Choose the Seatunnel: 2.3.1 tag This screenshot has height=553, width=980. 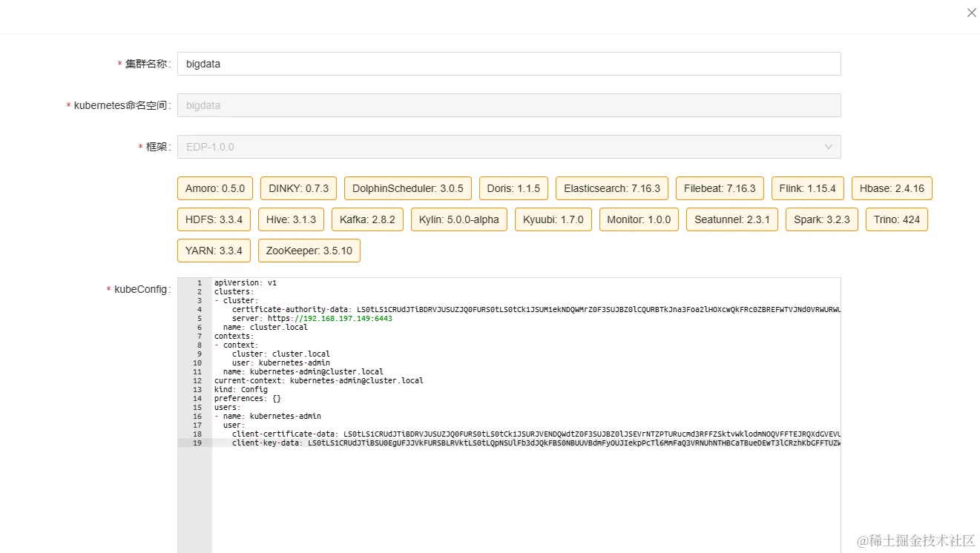[x=732, y=219]
